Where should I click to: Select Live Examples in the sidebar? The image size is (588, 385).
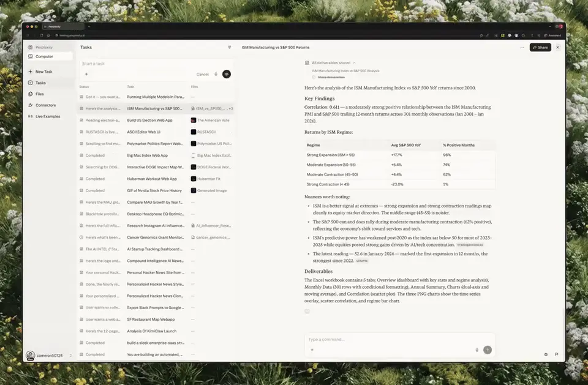(48, 116)
